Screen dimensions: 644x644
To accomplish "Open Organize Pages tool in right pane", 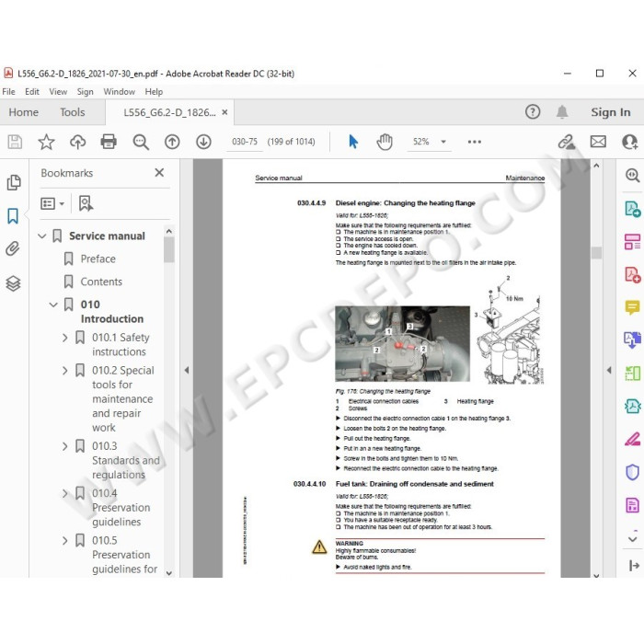I will tap(633, 374).
